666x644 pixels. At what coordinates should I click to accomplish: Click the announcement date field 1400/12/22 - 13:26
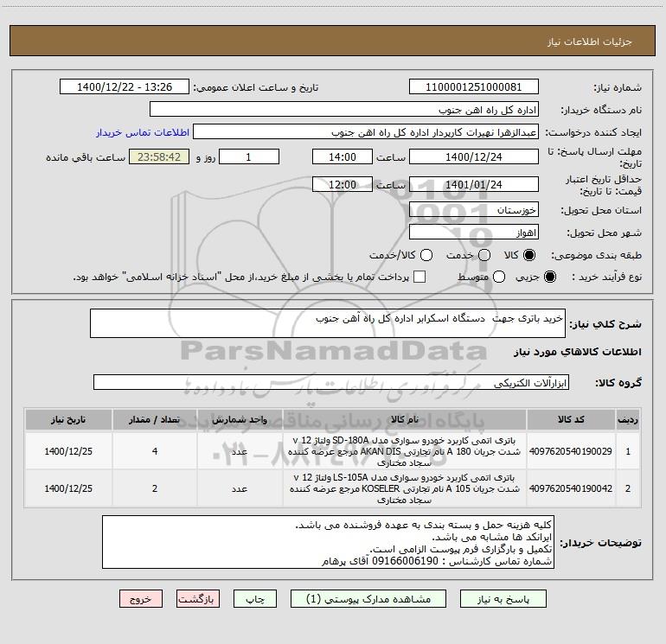pos(125,87)
